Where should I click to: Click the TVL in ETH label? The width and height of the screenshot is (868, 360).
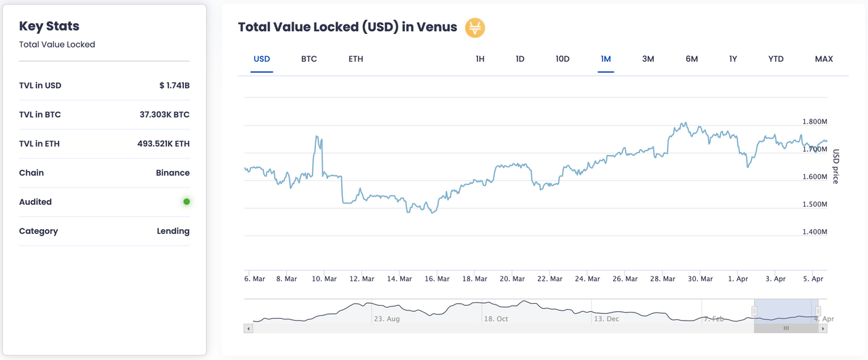[40, 144]
